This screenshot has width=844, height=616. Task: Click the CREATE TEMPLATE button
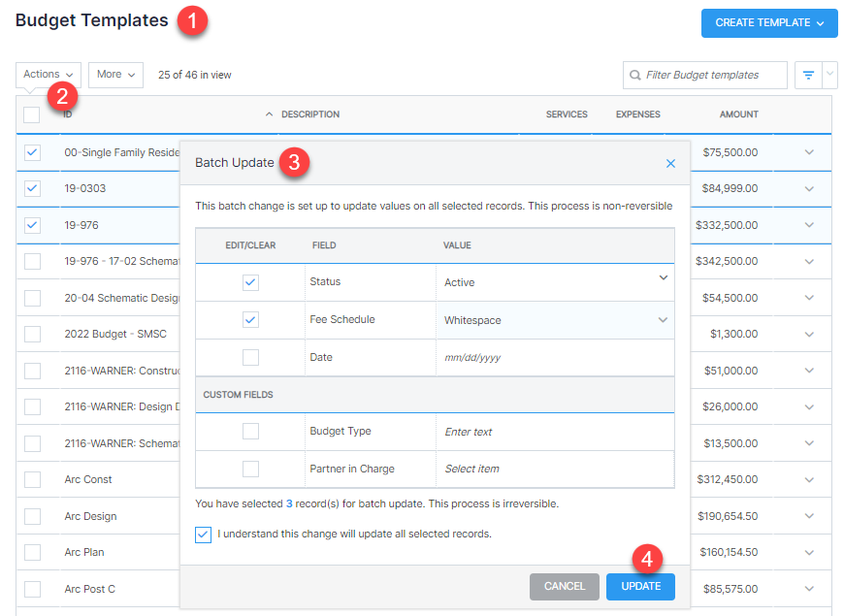point(762,23)
